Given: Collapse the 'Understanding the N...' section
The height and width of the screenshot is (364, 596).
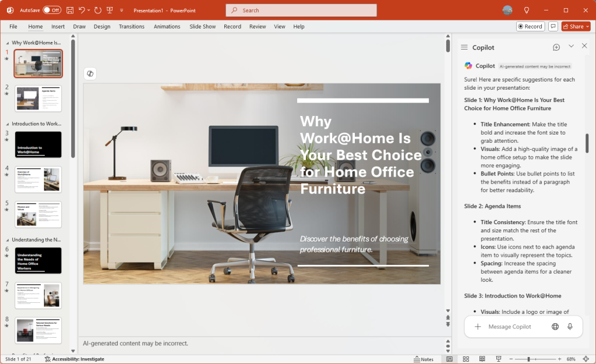Looking at the screenshot, I should point(7,240).
